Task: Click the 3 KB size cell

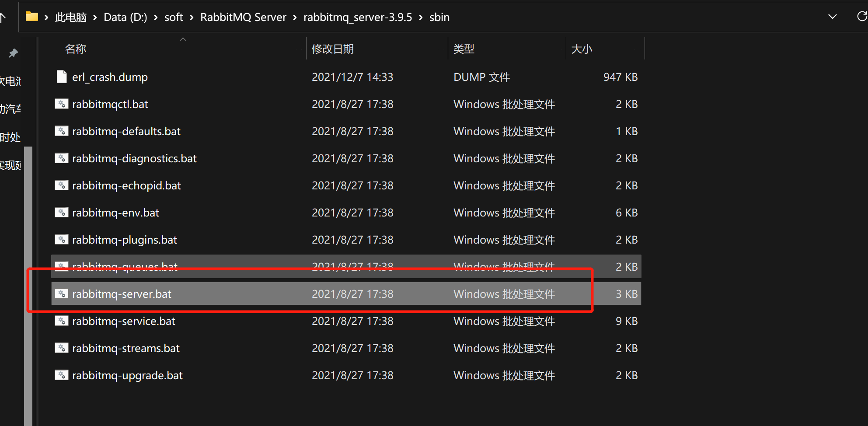Action: (x=627, y=294)
